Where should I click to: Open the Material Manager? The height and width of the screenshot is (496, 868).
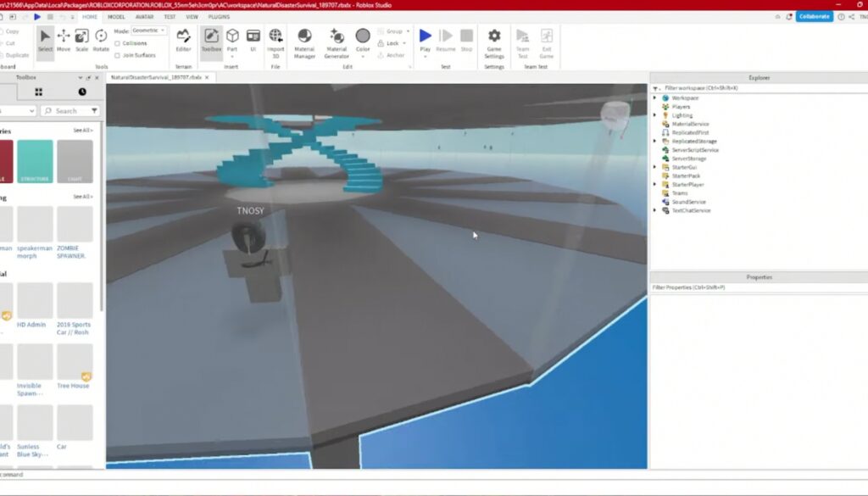point(304,42)
